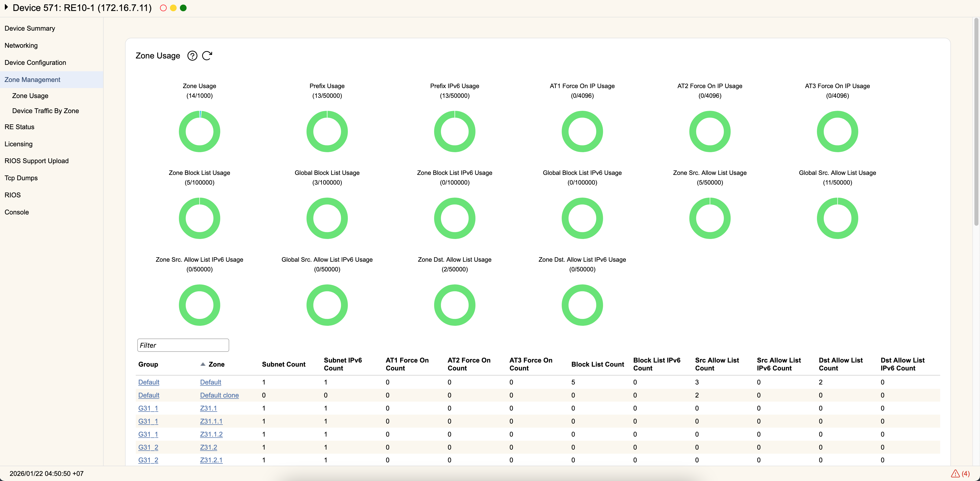
Task: Open RIOS Support Upload
Action: [x=36, y=161]
